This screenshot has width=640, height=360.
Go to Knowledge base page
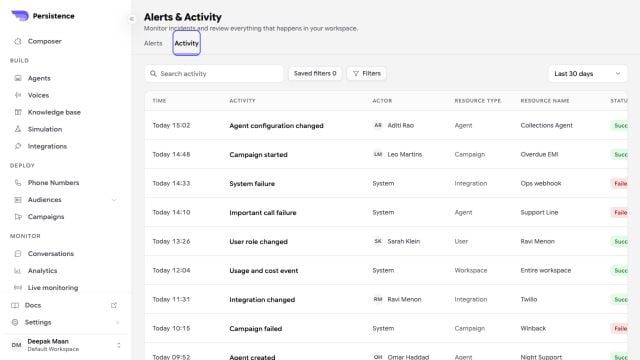[x=54, y=112]
